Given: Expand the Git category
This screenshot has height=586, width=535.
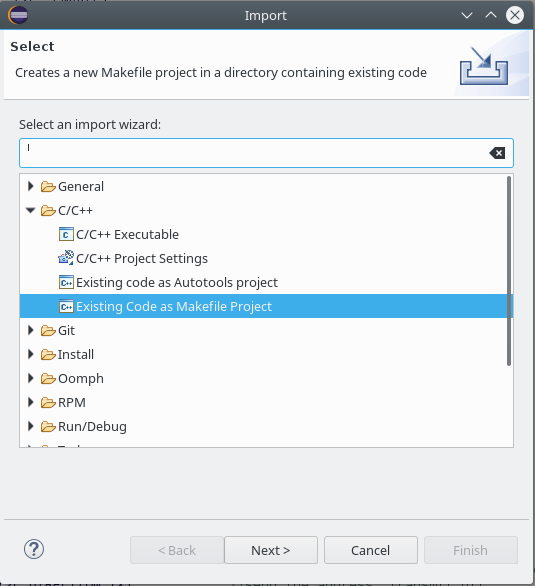Looking at the screenshot, I should (31, 330).
